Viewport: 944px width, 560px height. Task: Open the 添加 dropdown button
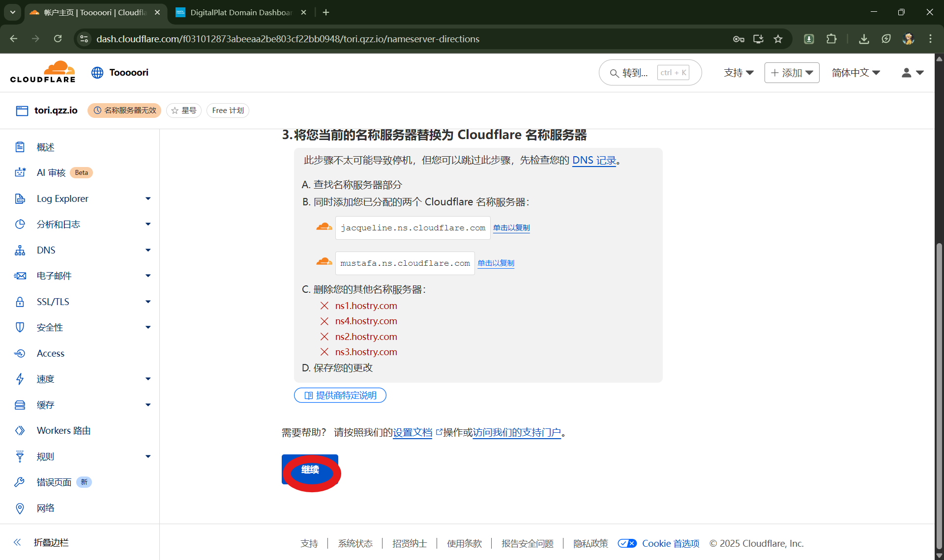pyautogui.click(x=792, y=73)
